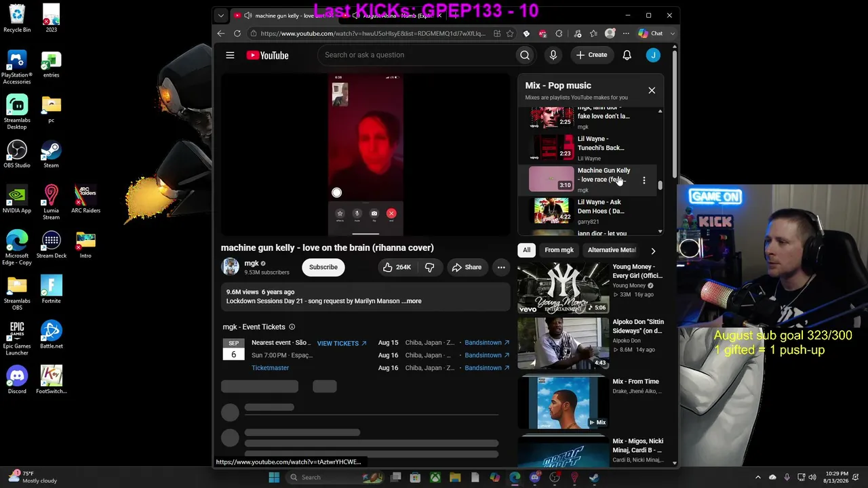The height and width of the screenshot is (488, 868).
Task: Show more filter chips with the arrow
Action: [x=653, y=251]
